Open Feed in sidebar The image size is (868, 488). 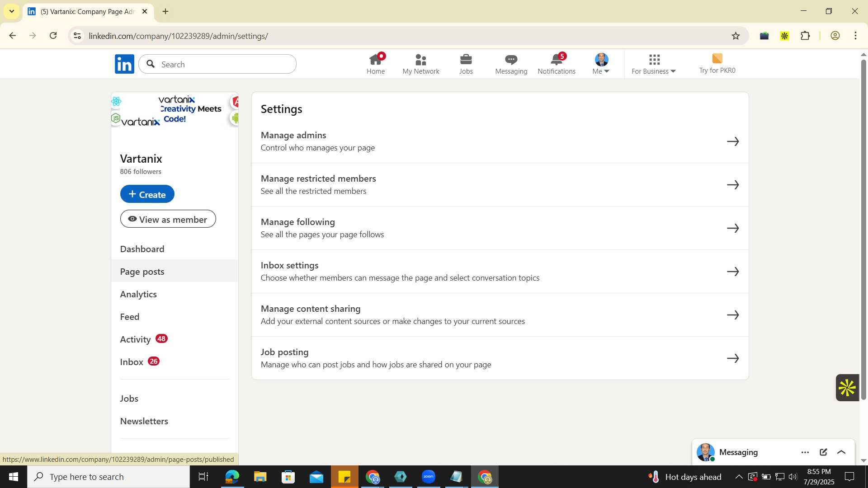point(175,317)
